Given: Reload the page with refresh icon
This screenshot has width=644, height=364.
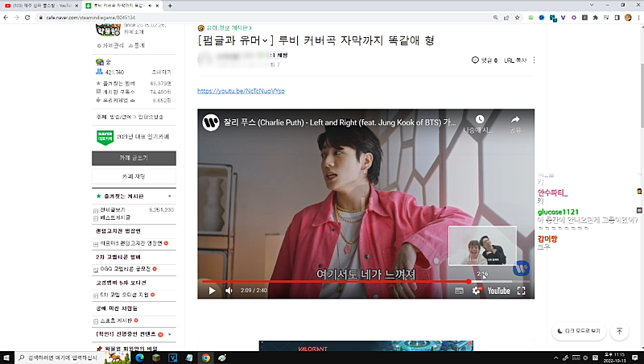Looking at the screenshot, I should [x=27, y=18].
